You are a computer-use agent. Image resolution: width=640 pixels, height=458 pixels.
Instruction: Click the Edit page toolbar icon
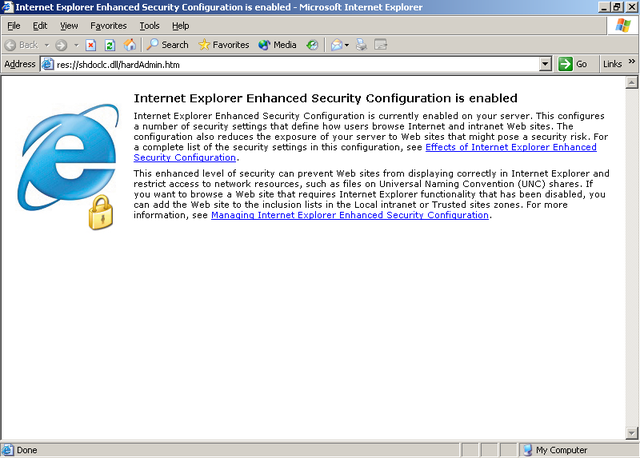pyautogui.click(x=380, y=45)
